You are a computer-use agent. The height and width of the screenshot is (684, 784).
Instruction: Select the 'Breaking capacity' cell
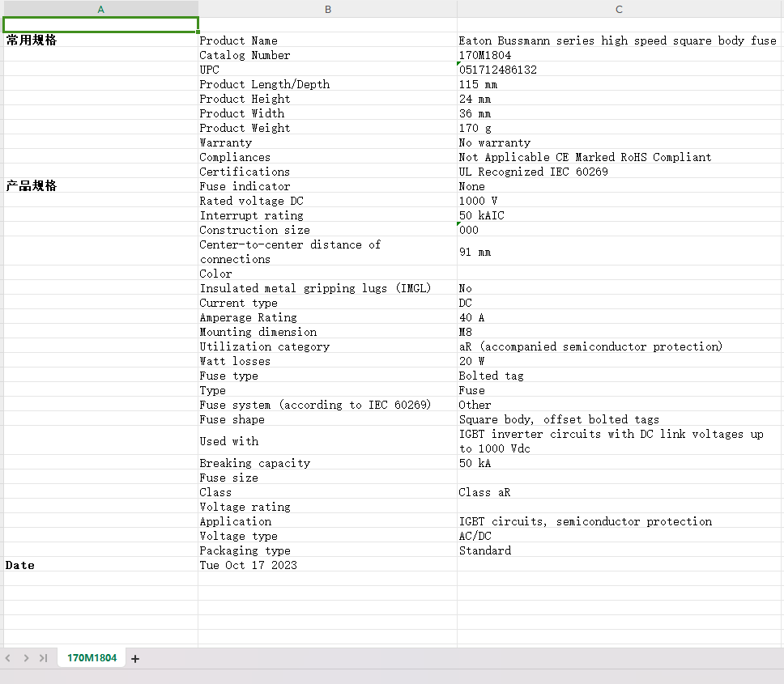(x=327, y=463)
